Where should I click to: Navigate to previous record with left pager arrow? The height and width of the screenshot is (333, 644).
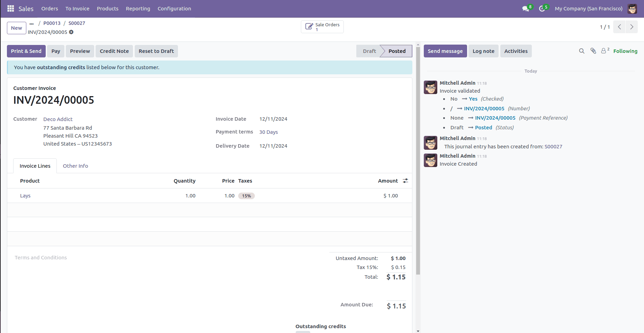tap(619, 27)
